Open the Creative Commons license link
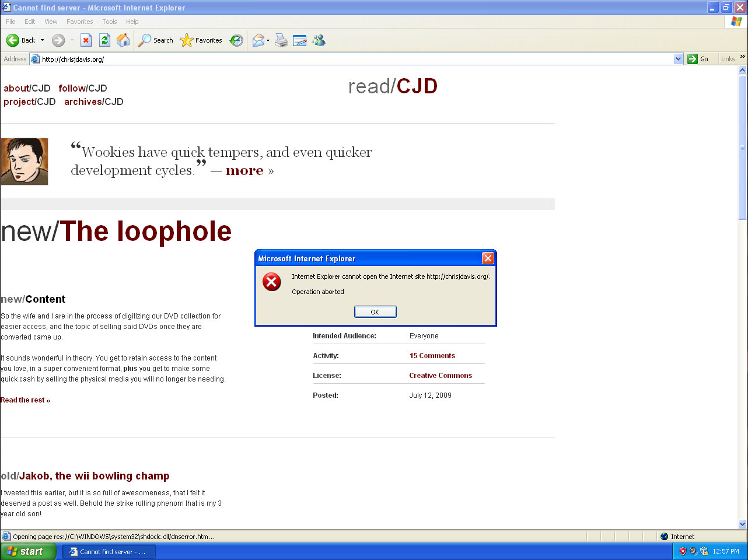 click(441, 376)
